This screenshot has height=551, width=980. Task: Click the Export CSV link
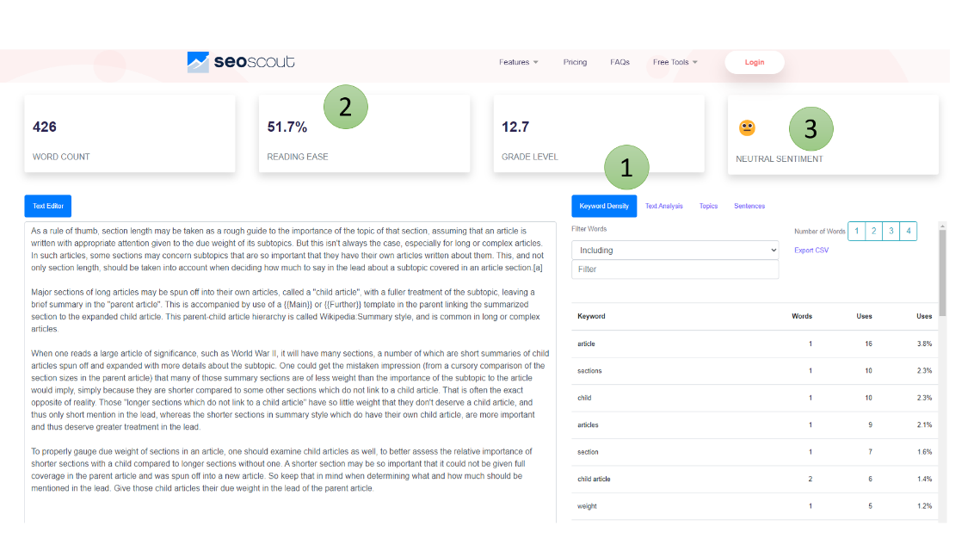pos(810,251)
